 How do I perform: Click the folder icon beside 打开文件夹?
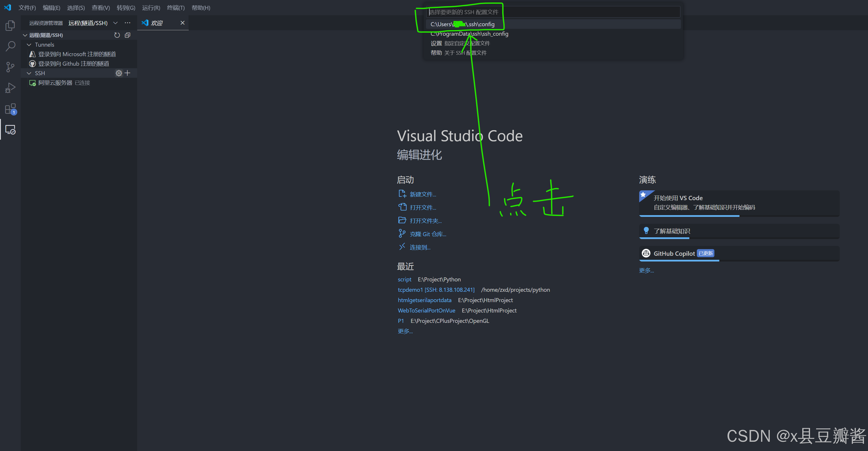pyautogui.click(x=402, y=220)
